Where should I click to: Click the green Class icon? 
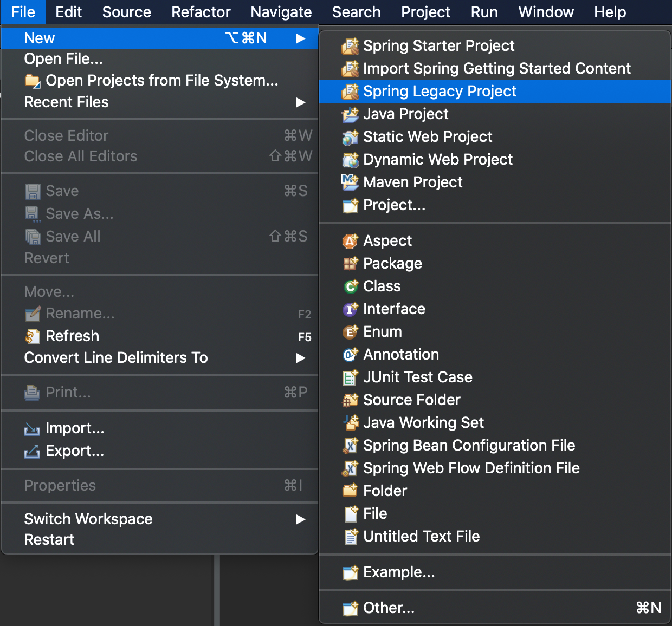(350, 286)
